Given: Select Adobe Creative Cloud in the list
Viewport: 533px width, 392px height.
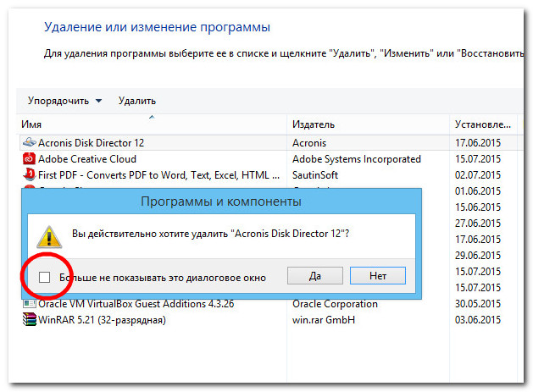Looking at the screenshot, I should click(87, 158).
